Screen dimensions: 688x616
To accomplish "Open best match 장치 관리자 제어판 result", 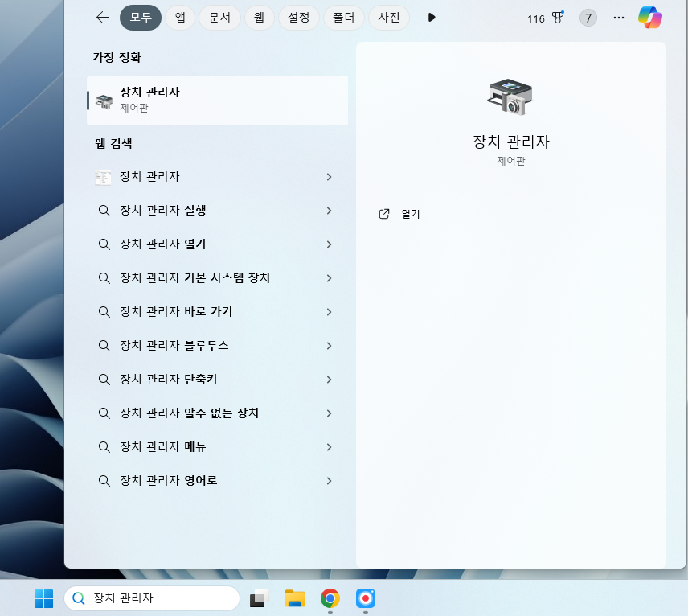I will 217,100.
